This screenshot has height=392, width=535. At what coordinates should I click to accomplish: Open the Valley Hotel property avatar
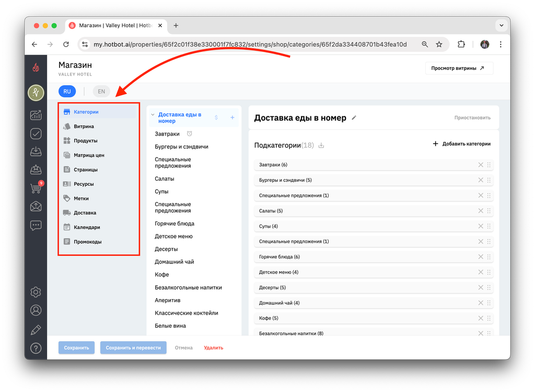pos(36,93)
